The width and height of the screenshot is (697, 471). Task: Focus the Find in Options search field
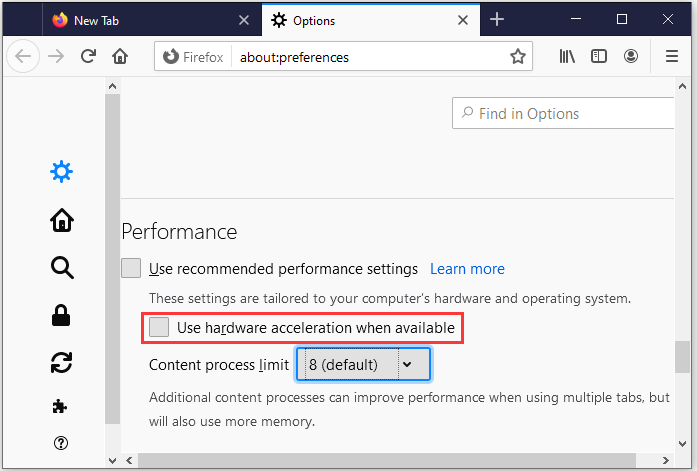pyautogui.click(x=563, y=114)
